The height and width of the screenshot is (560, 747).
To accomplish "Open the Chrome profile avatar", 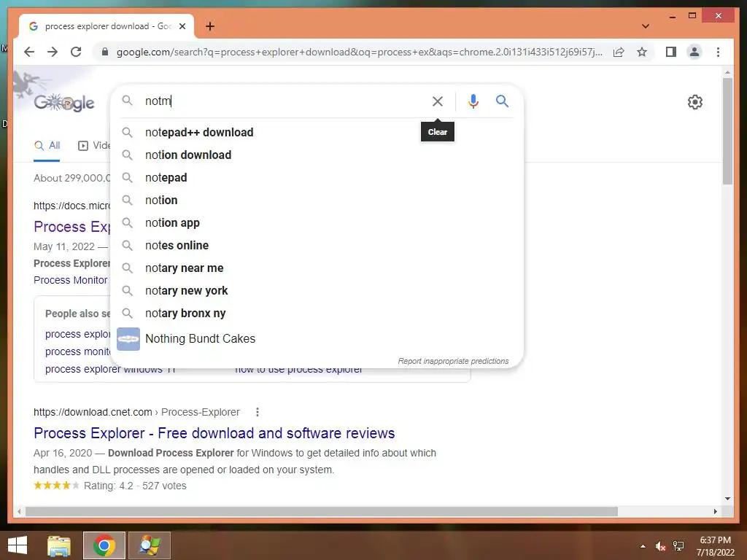I will [694, 52].
